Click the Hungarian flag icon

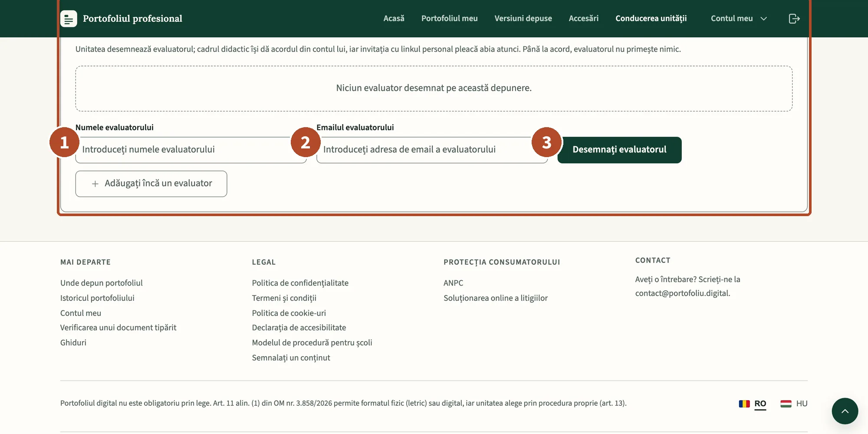(786, 404)
